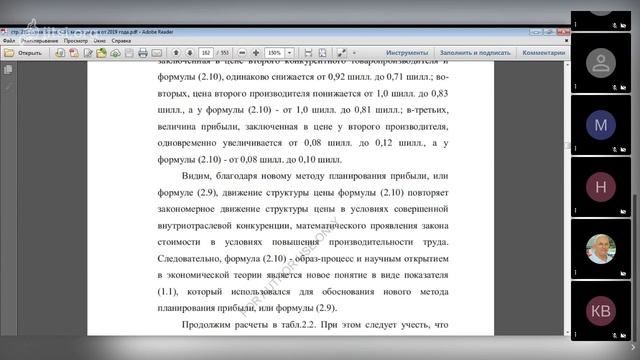This screenshot has height=360, width=640.
Task: Select the participant tile with the H avatar
Action: coord(601,187)
